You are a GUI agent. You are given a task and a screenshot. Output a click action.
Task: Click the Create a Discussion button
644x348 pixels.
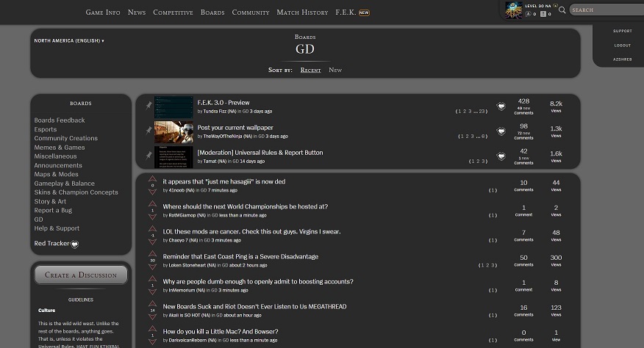pyautogui.click(x=81, y=275)
